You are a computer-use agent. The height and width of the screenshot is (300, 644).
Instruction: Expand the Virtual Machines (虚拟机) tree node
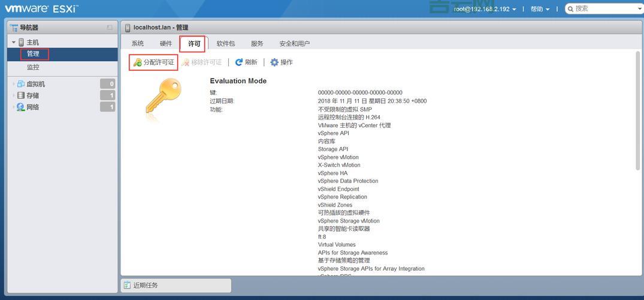tap(13, 84)
